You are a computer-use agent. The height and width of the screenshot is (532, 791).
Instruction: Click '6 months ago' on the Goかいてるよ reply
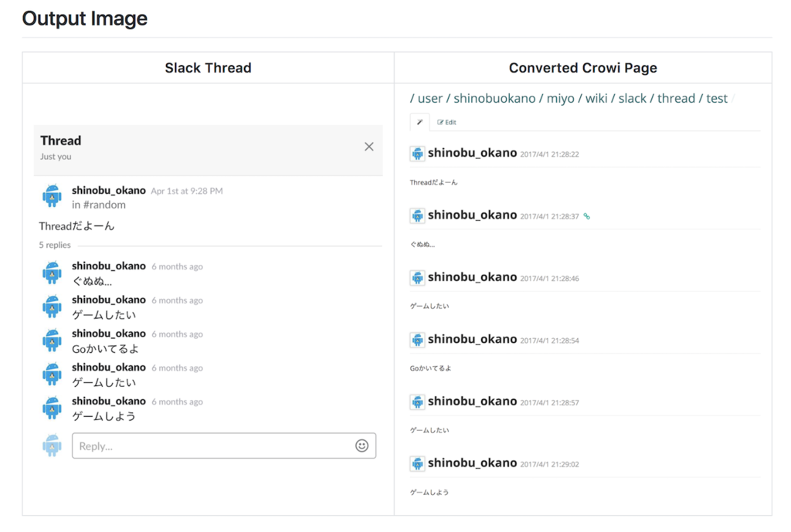coord(177,334)
